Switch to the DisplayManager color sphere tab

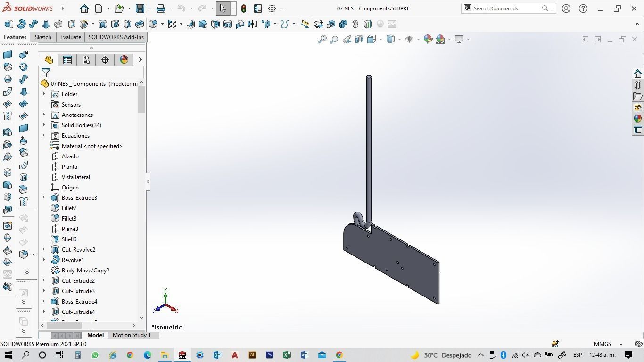click(x=124, y=60)
